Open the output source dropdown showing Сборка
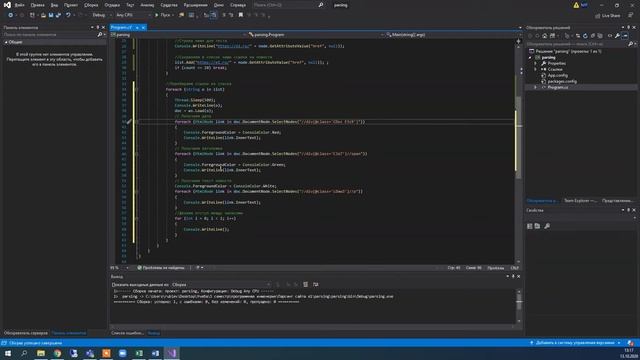 coord(221,284)
